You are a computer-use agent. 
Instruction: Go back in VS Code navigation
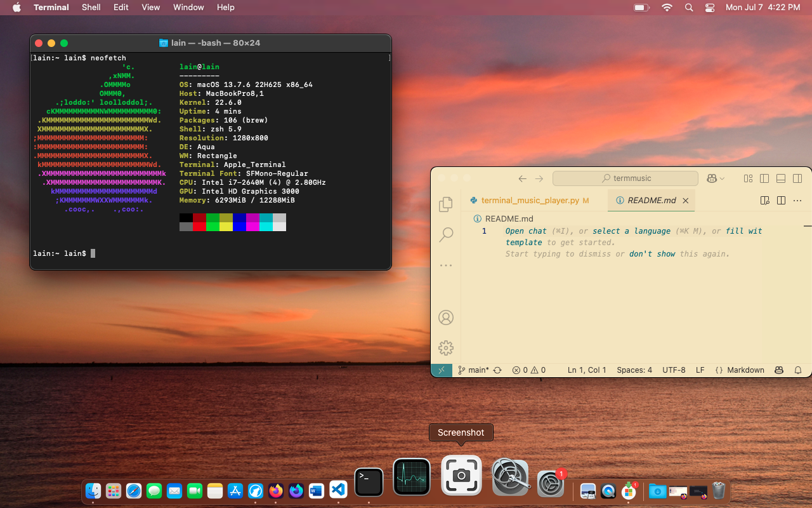(523, 178)
